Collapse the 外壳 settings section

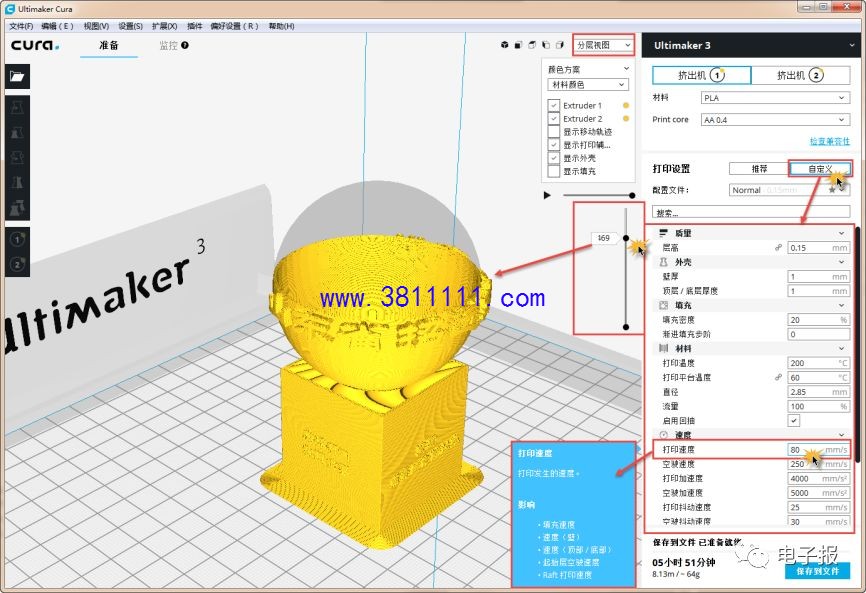pos(842,262)
